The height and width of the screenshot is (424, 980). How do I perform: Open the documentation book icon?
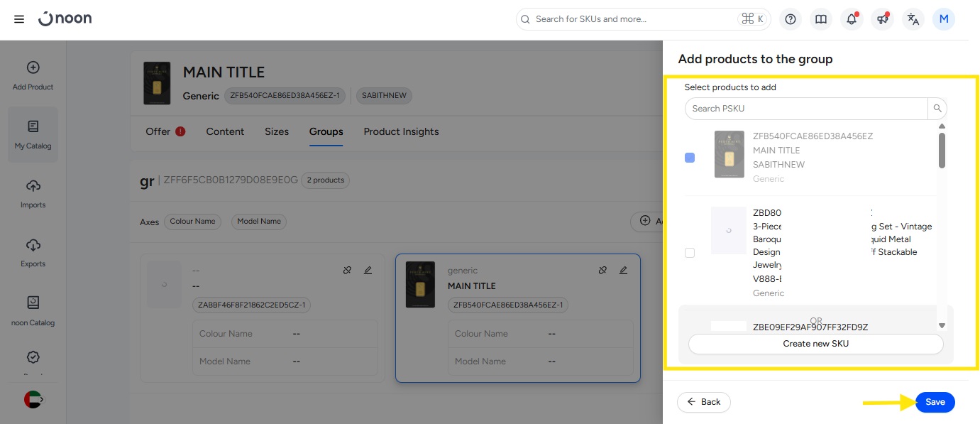coord(821,19)
